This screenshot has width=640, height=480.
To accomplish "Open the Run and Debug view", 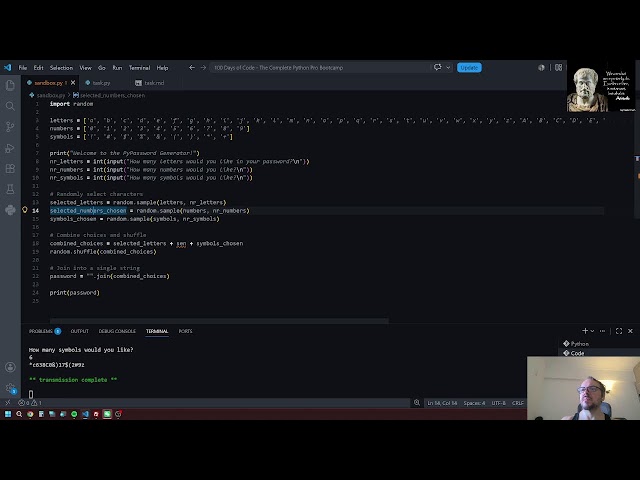I will point(10,148).
